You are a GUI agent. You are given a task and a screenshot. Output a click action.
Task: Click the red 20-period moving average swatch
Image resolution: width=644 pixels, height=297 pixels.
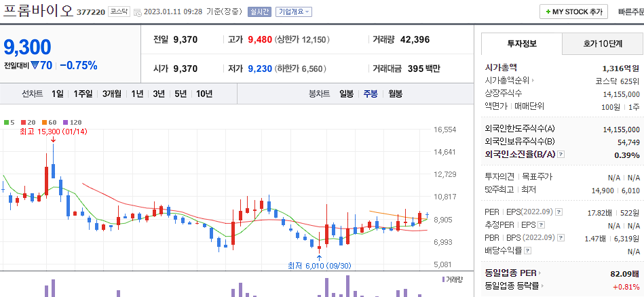[x=23, y=122]
